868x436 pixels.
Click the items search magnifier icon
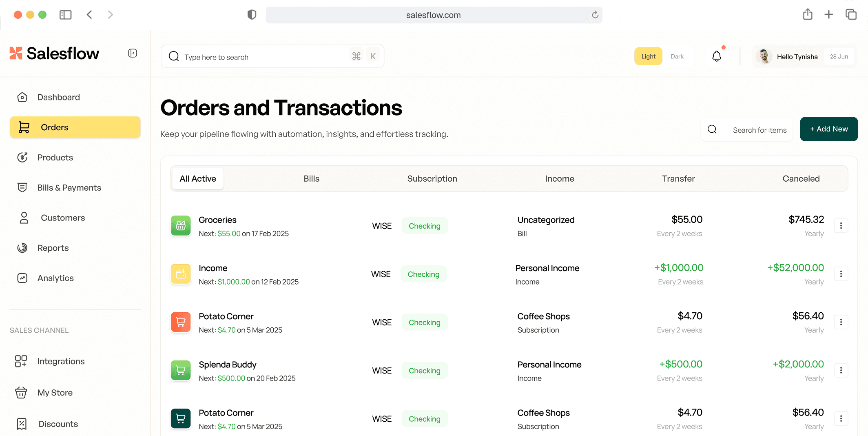712,129
